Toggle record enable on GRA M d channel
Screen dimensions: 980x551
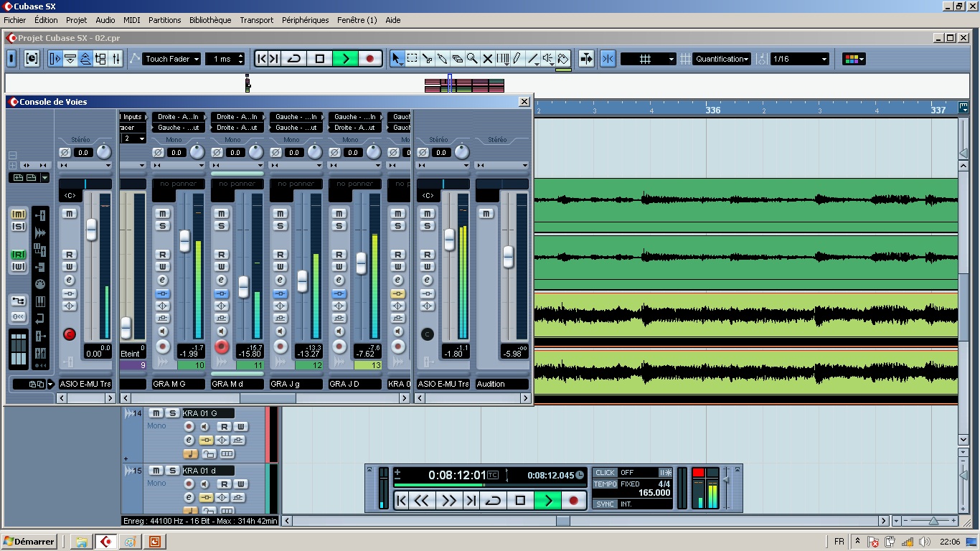tap(222, 347)
